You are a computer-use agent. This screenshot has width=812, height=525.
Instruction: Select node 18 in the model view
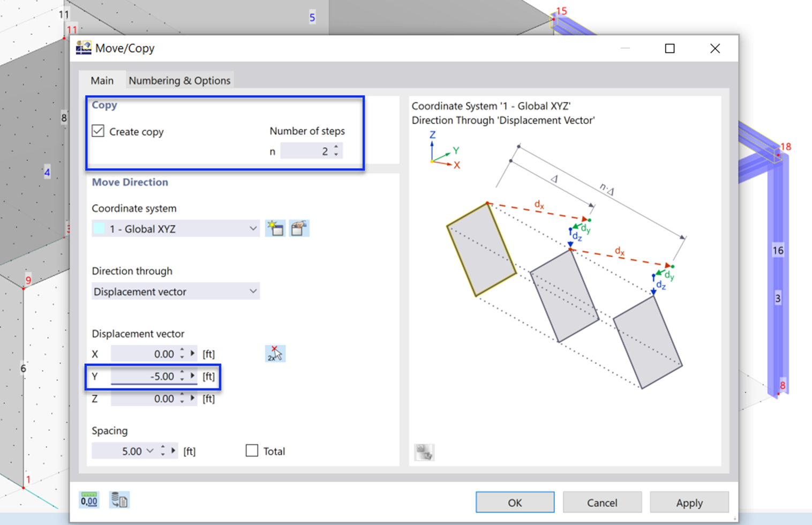pos(785,147)
